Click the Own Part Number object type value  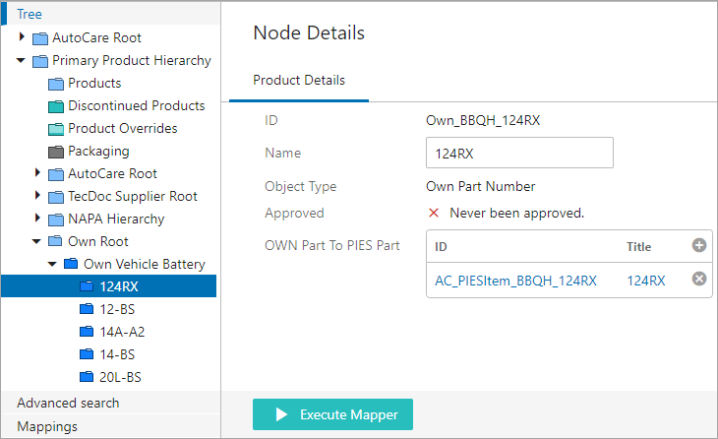pos(480,186)
